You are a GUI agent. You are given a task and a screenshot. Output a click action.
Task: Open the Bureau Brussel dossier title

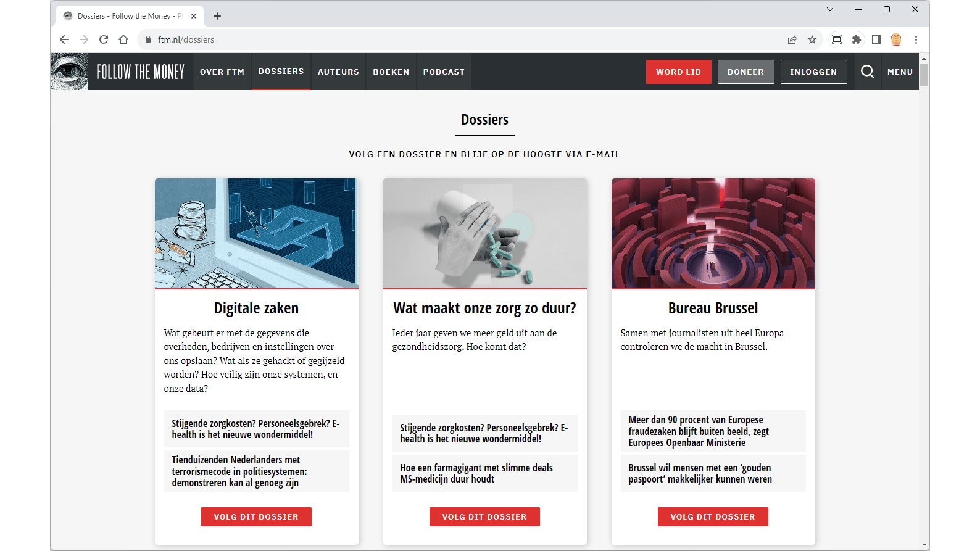pyautogui.click(x=713, y=308)
